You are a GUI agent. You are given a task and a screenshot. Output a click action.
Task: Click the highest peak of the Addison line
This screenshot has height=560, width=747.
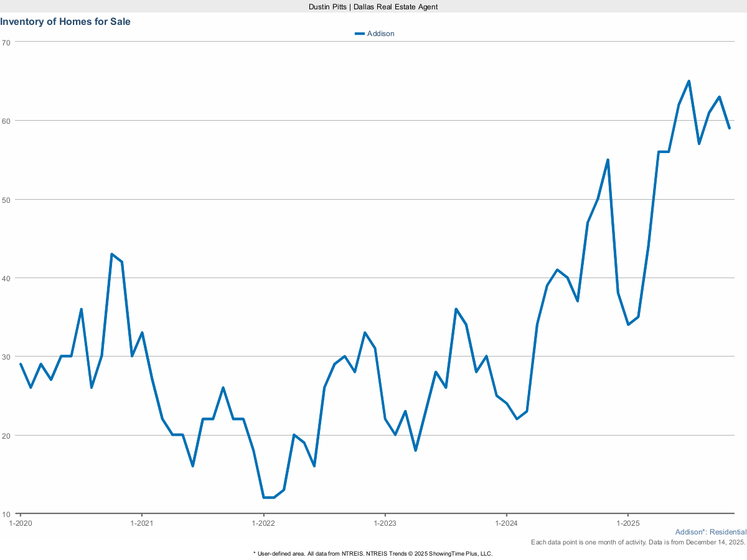[688, 81]
